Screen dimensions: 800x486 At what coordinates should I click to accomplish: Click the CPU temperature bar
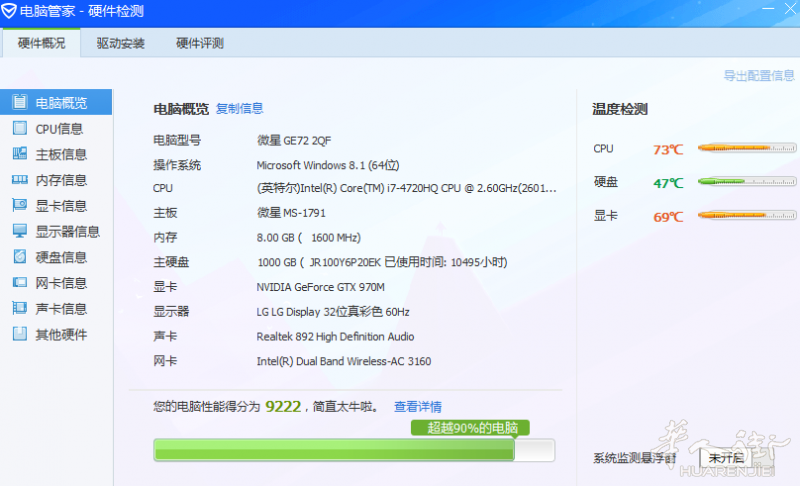tap(747, 148)
